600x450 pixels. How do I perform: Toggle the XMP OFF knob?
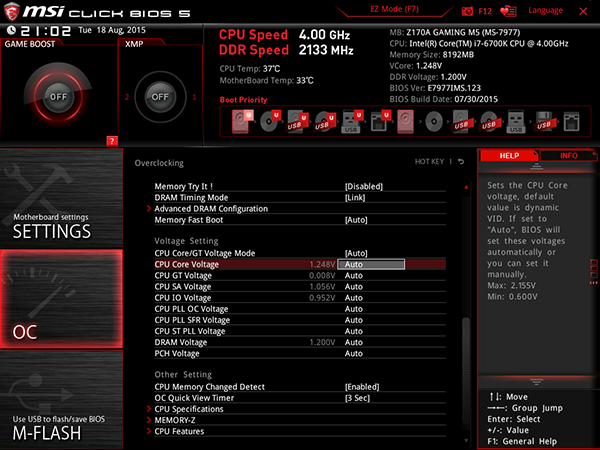(x=160, y=96)
